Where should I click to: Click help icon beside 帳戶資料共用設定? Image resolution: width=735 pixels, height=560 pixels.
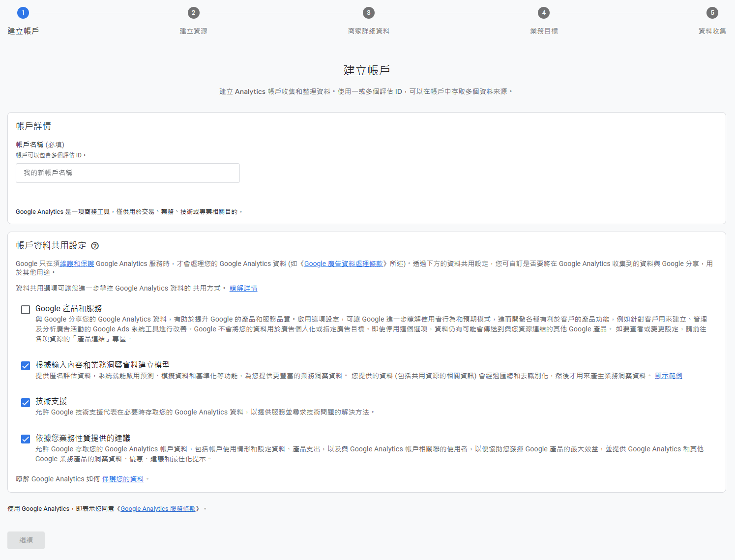[x=95, y=246]
